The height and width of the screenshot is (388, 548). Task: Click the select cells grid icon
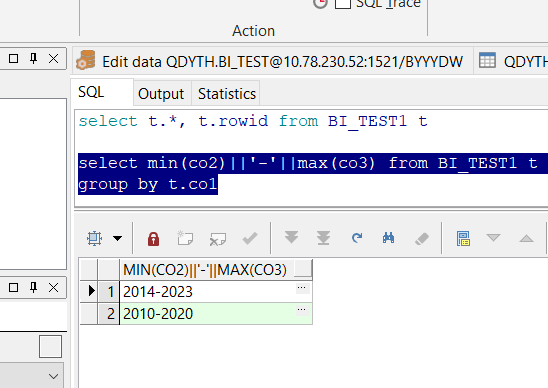tap(94, 239)
